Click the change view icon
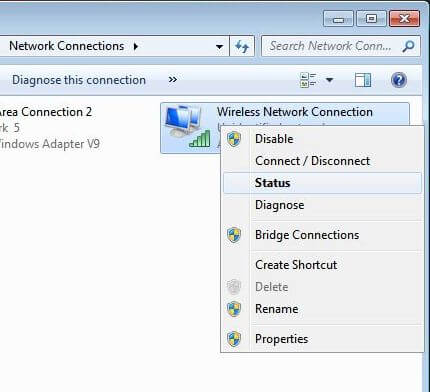Viewport: 430px width, 392px height. (x=308, y=80)
